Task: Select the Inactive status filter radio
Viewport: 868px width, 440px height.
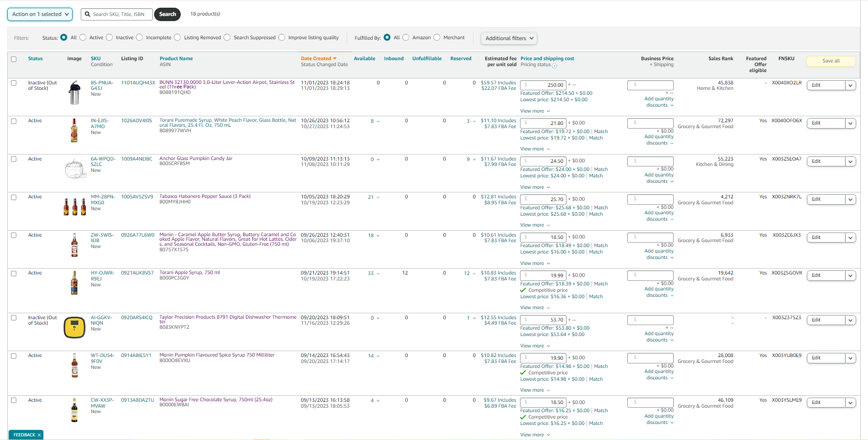Action: (109, 37)
